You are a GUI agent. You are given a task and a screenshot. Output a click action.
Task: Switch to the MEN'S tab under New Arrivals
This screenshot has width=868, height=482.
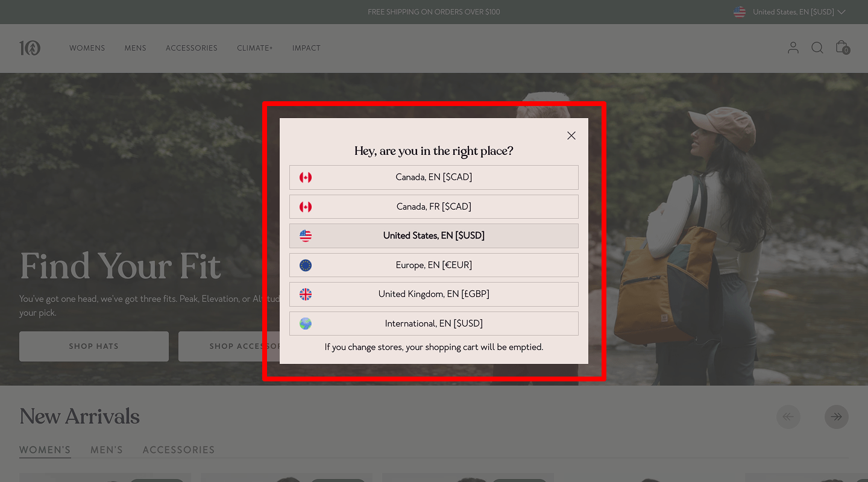(106, 449)
